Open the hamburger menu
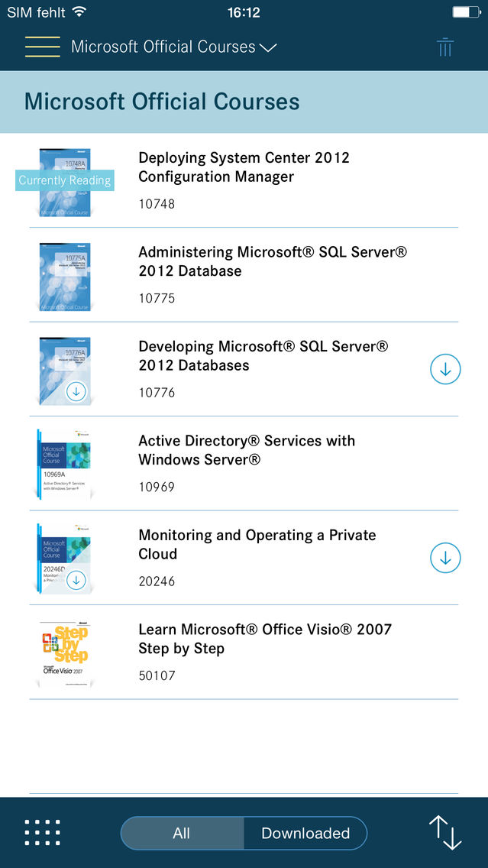 pos(43,47)
